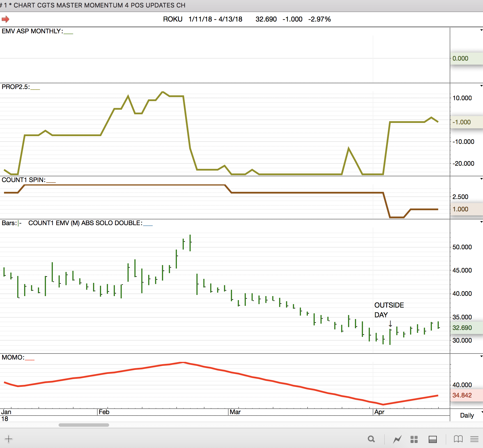483x448 pixels.
Task: Open the stacked lines list icon
Action: 474,439
